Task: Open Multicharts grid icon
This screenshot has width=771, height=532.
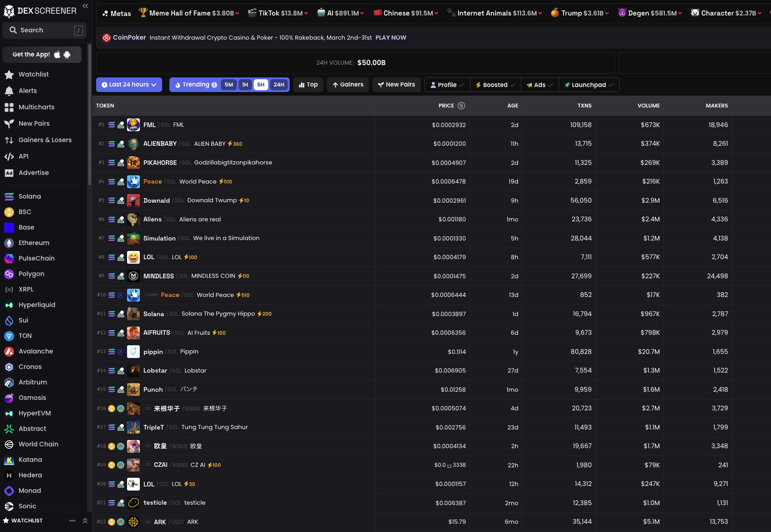Action: coord(9,107)
